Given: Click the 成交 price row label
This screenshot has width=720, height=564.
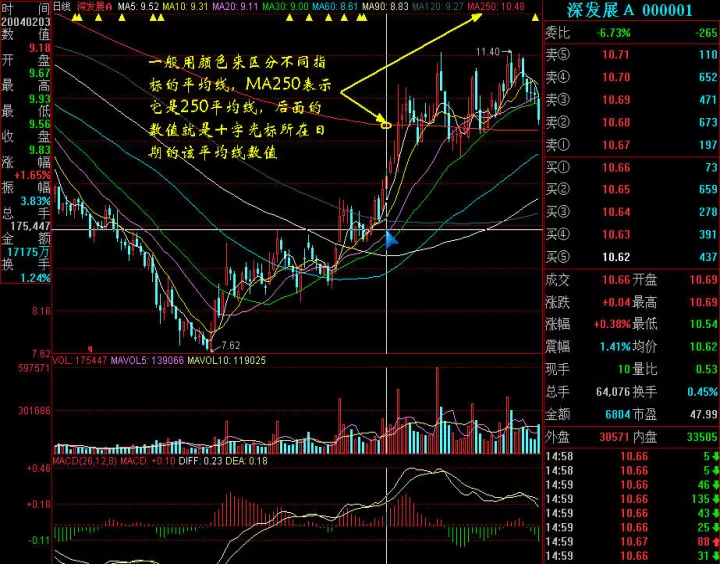Looking at the screenshot, I should [557, 280].
